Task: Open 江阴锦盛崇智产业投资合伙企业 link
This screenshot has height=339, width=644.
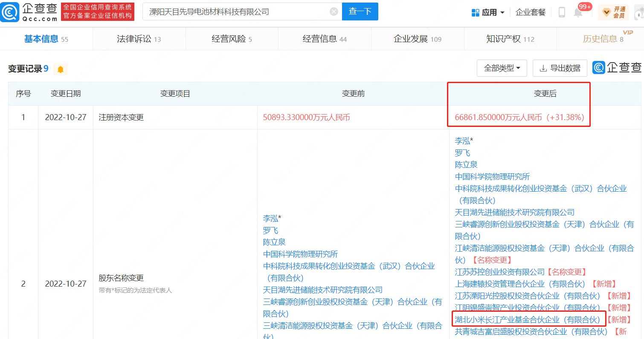Action: [x=528, y=307]
